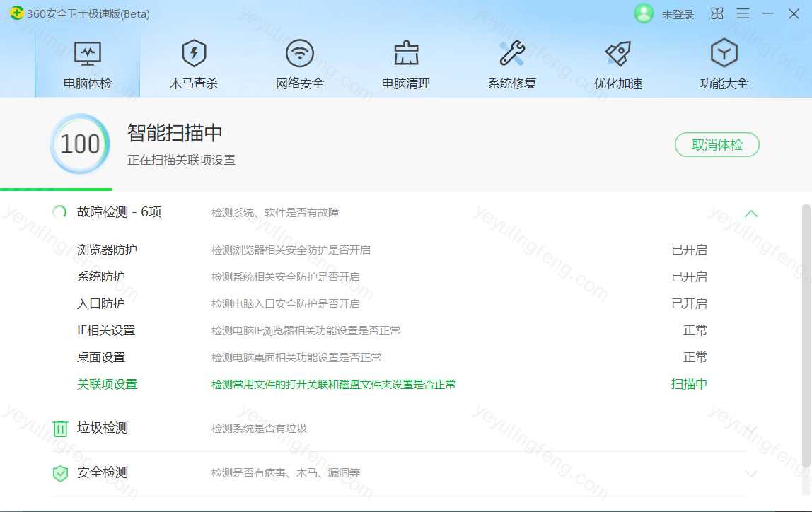This screenshot has width=812, height=512.
Task: Click the green scan progress bar
Action: 56,190
